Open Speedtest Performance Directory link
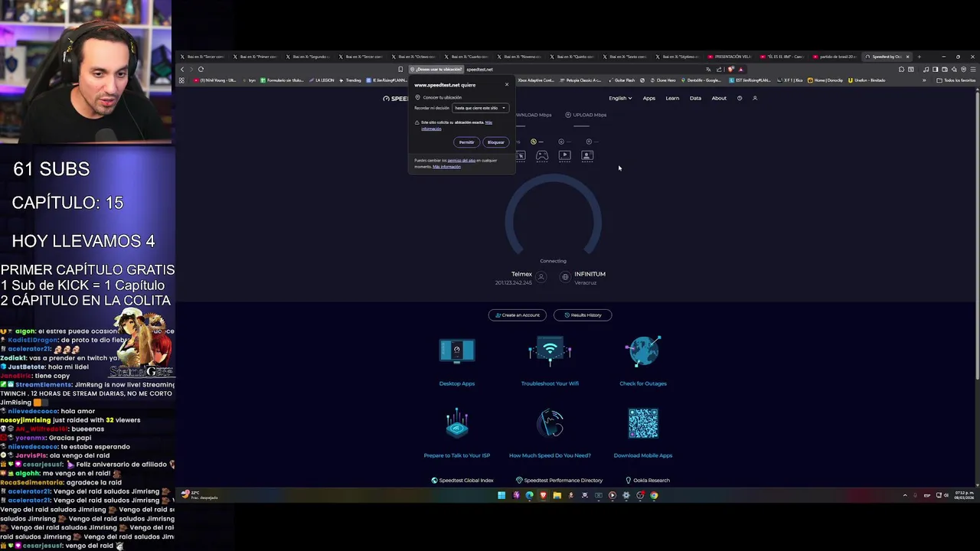 [x=560, y=481]
